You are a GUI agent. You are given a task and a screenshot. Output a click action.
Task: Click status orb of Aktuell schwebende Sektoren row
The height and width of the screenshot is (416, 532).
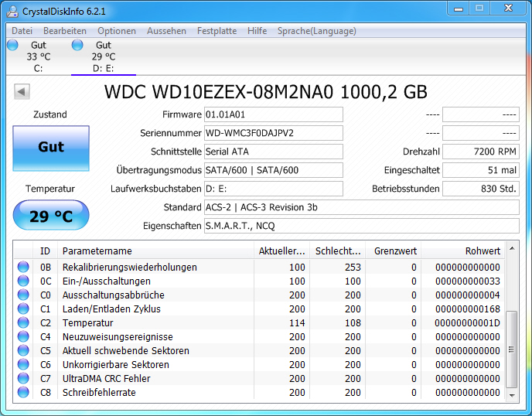23,350
